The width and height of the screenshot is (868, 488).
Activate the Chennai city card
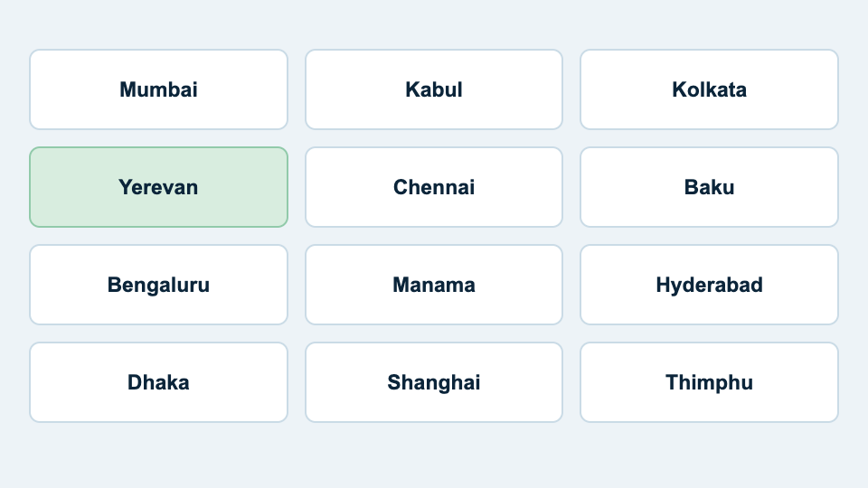[x=434, y=187]
